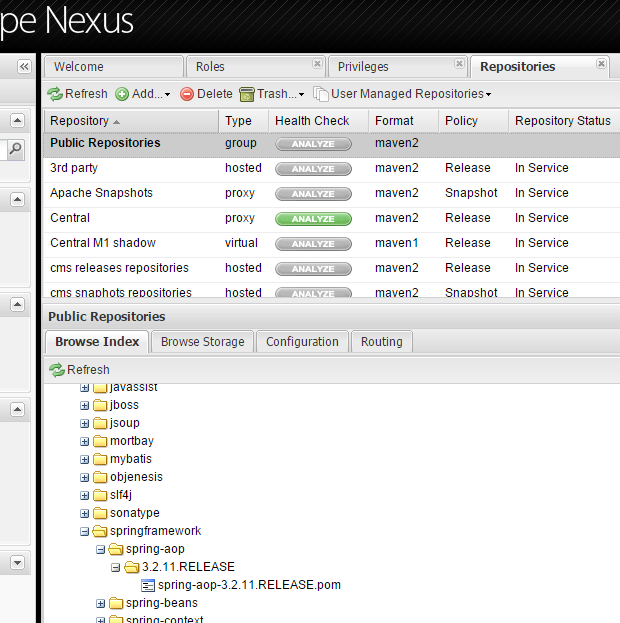The image size is (620, 623).
Task: Open the Routing tab
Action: point(382,342)
